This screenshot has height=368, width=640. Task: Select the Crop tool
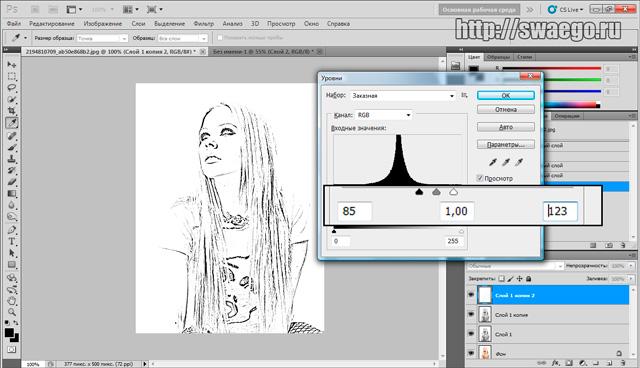[11, 111]
